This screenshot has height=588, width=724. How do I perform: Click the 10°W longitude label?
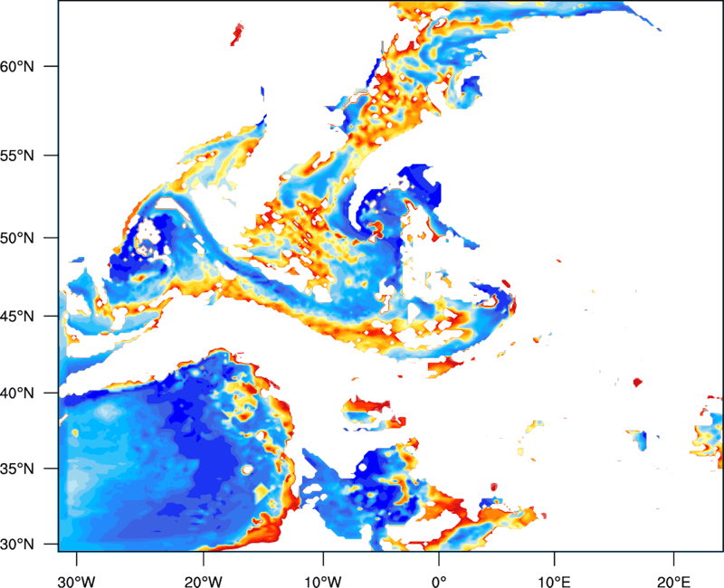pos(323,582)
